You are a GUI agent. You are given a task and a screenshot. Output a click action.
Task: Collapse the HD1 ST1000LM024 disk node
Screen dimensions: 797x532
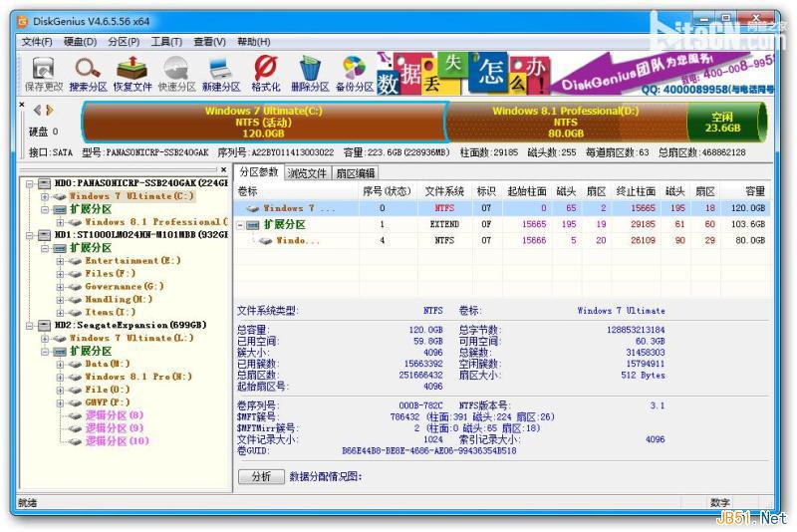tap(30, 235)
